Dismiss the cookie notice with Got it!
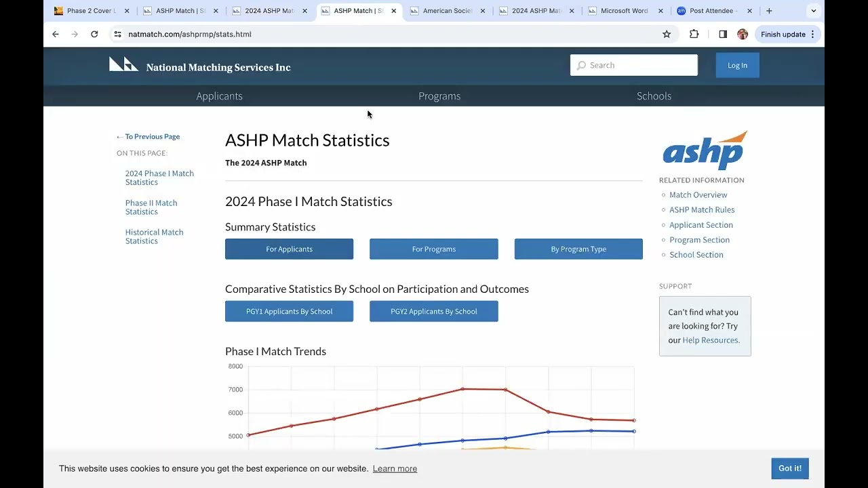 (x=790, y=468)
